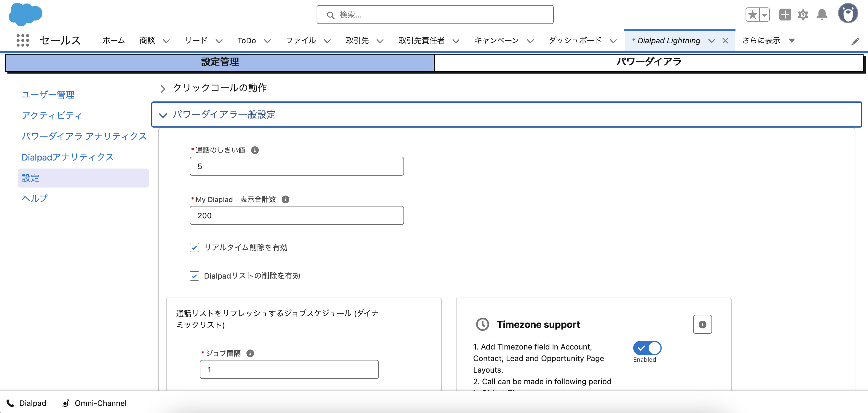
Task: Click the search magnifier icon
Action: click(330, 15)
